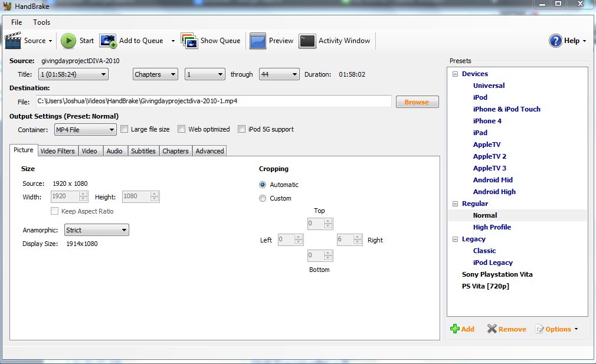Click the Options preset icon
This screenshot has width=596, height=364.
click(x=540, y=329)
